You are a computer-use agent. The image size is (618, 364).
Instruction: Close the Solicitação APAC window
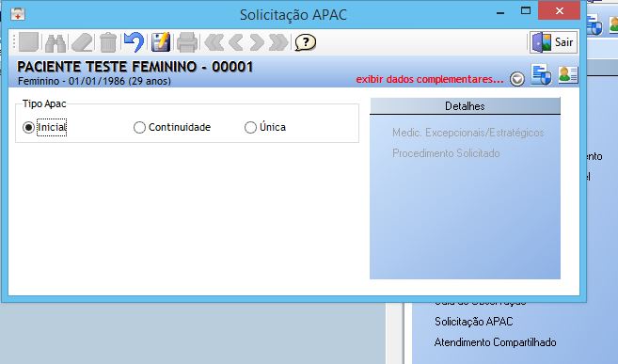pos(560,11)
